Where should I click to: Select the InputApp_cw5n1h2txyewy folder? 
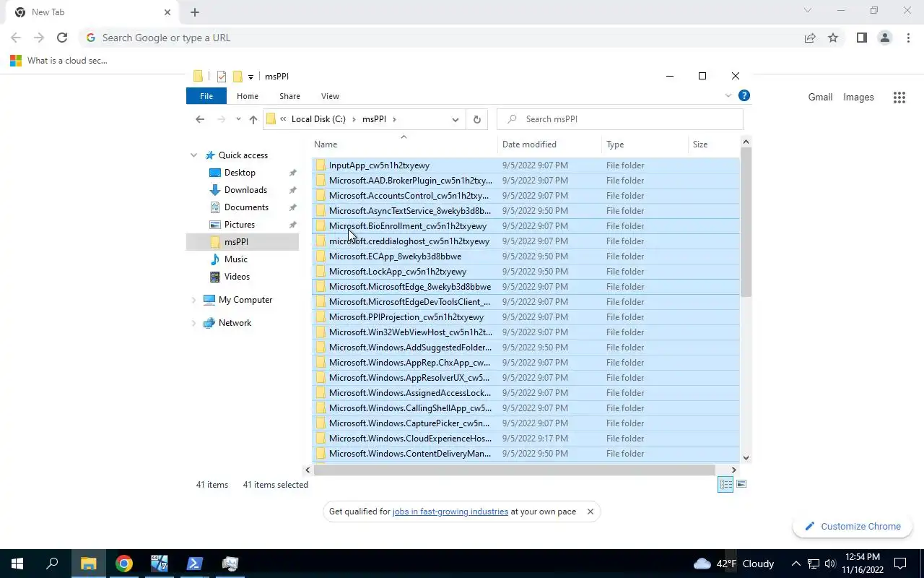click(x=526, y=165)
